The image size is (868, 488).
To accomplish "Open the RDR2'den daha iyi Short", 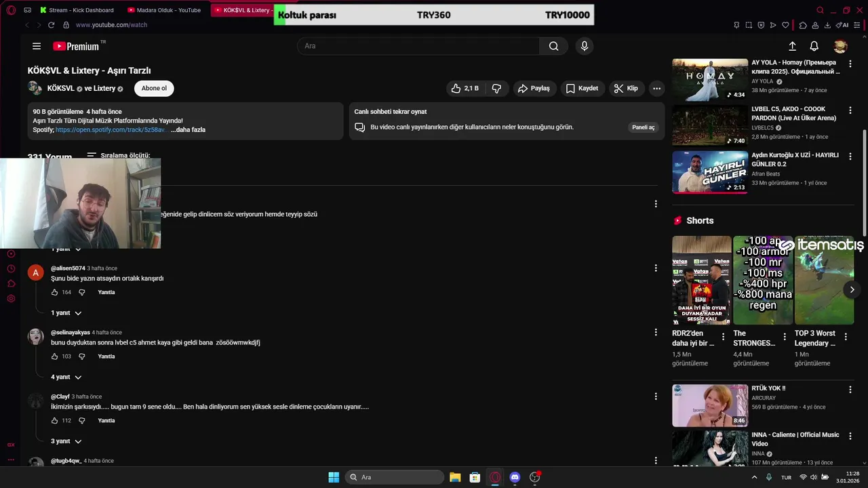I will point(701,280).
